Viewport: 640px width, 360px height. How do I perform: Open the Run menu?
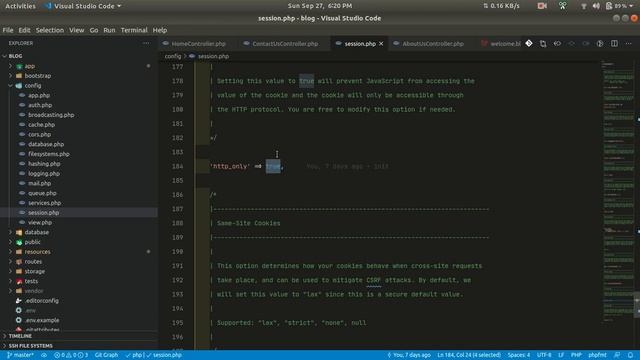[x=109, y=30]
